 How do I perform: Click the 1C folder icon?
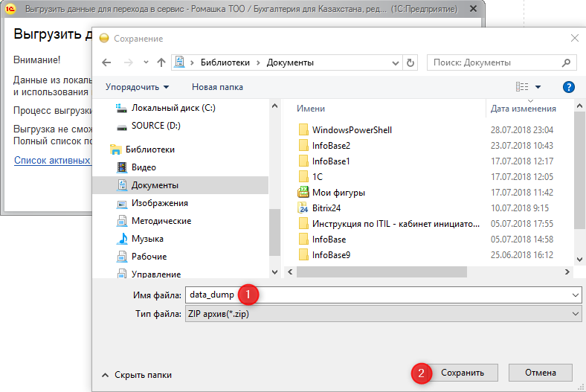click(303, 177)
